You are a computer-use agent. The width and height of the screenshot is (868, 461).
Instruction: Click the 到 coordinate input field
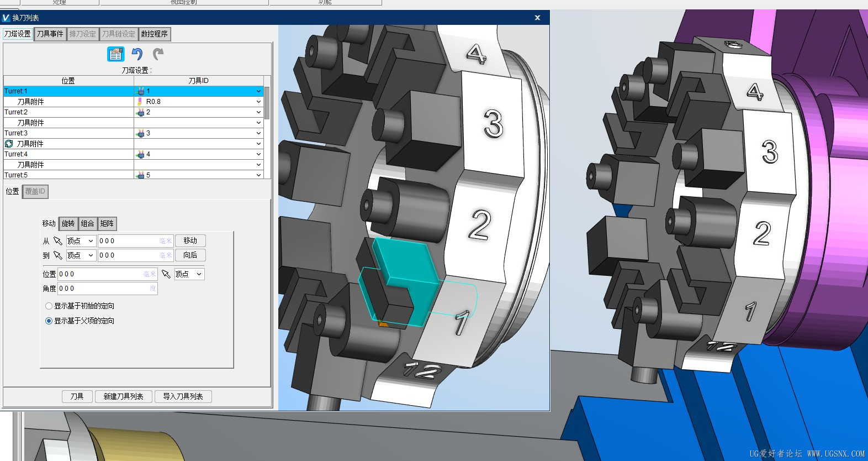tap(136, 255)
